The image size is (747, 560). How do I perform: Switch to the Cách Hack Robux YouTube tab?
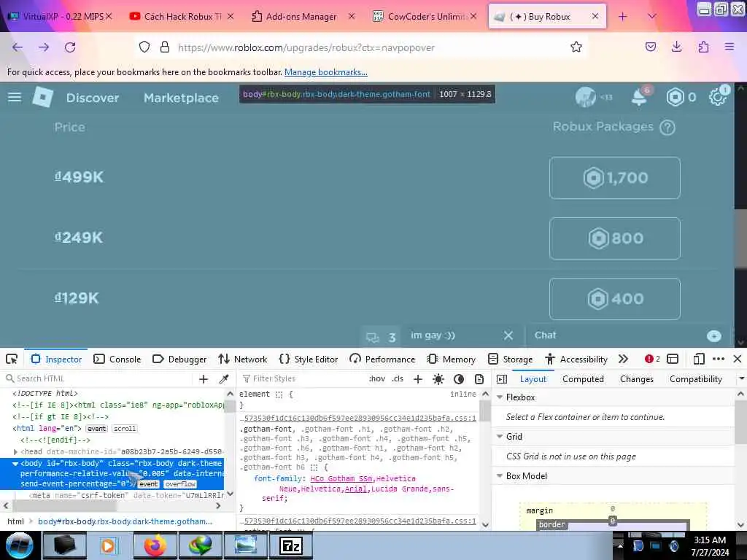(x=182, y=17)
